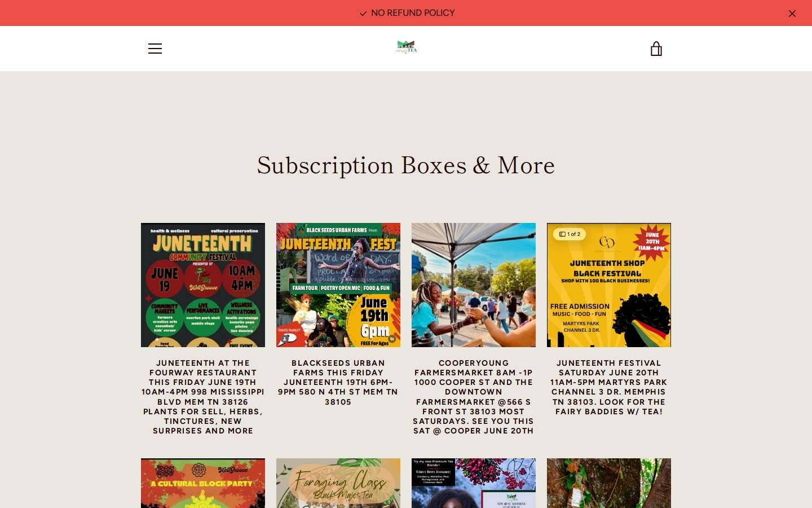The image size is (812, 508).
Task: Open the shopping bag cart
Action: tap(656, 49)
